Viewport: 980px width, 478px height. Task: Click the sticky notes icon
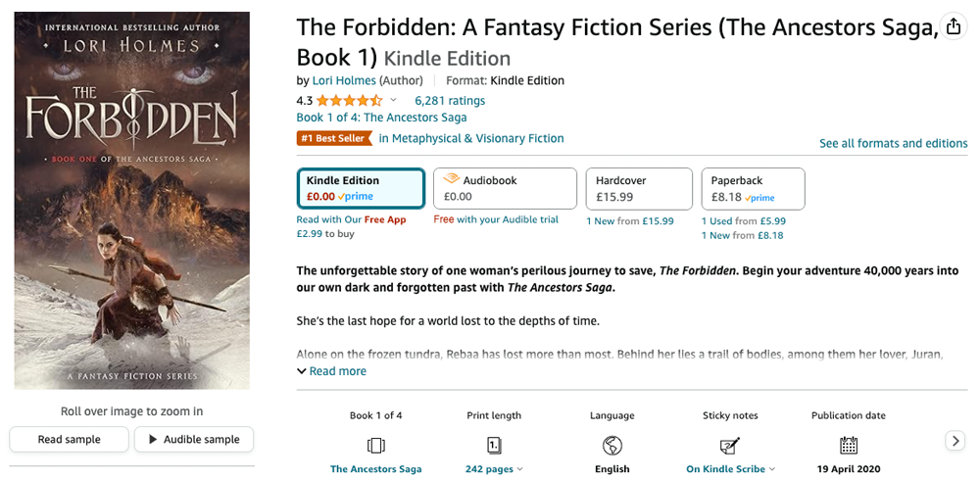point(730,446)
